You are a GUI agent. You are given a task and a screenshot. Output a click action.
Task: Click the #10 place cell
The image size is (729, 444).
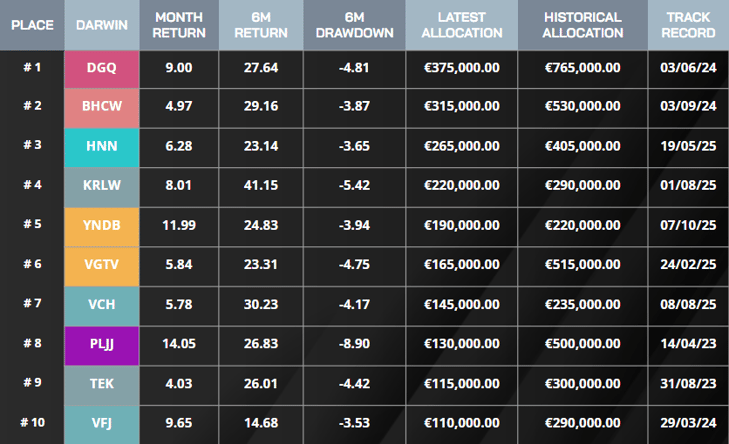coord(32,424)
